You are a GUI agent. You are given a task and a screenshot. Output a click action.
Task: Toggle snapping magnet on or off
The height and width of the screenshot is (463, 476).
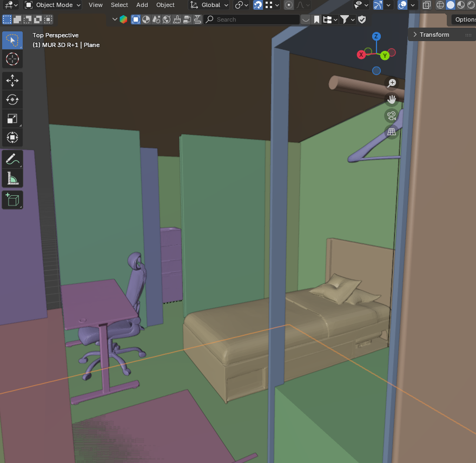[258, 5]
